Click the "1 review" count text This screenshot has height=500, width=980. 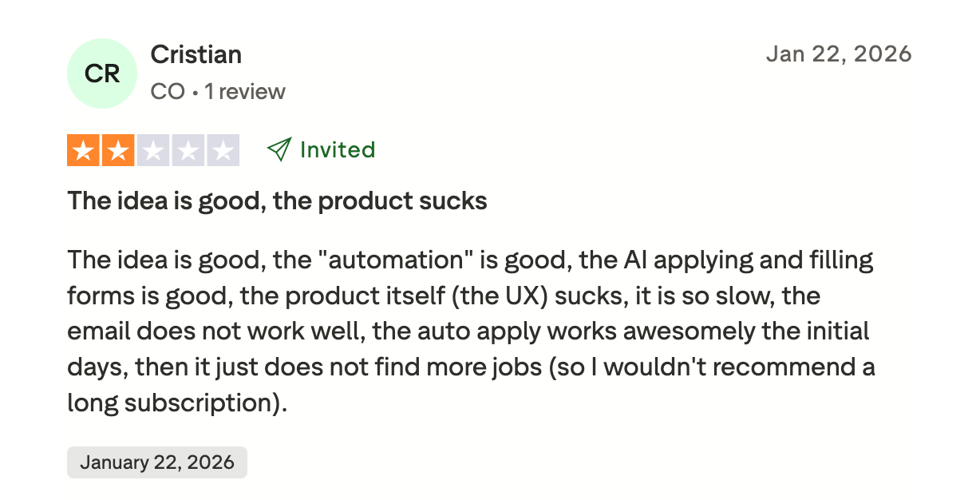coord(244,92)
